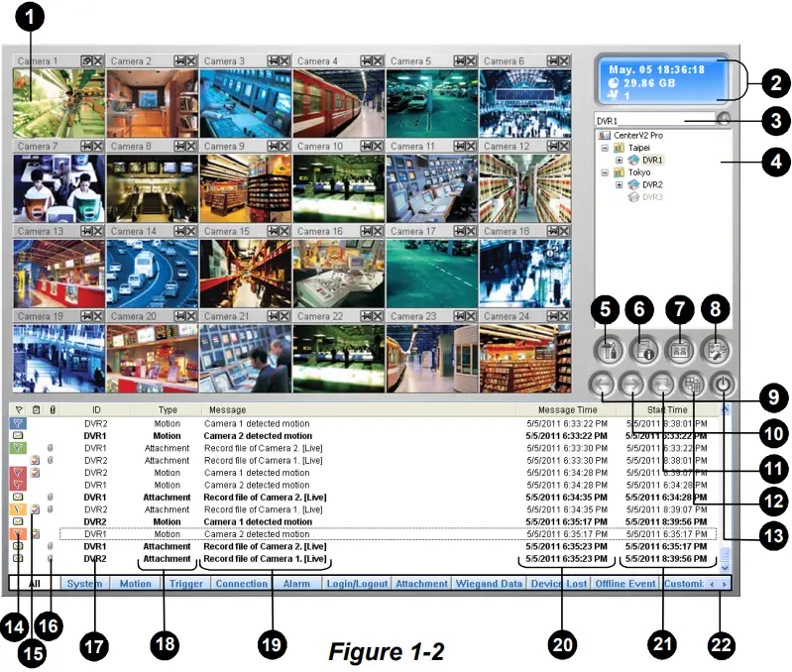This screenshot has height=672, width=792.
Task: Click event list scrollbar down arrow
Action: (x=726, y=568)
